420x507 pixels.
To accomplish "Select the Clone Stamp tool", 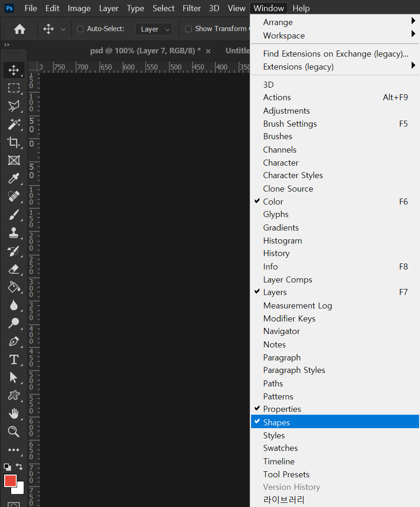I will click(13, 232).
